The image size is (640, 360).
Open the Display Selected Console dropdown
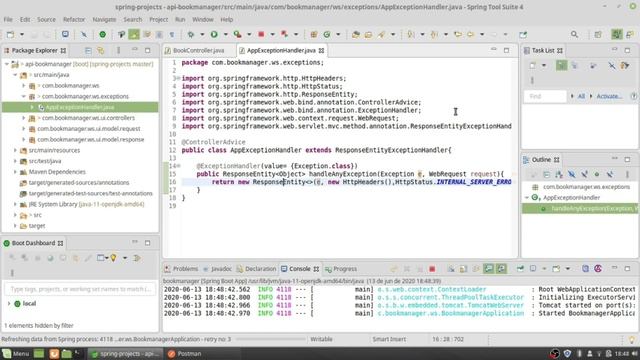coord(544,269)
